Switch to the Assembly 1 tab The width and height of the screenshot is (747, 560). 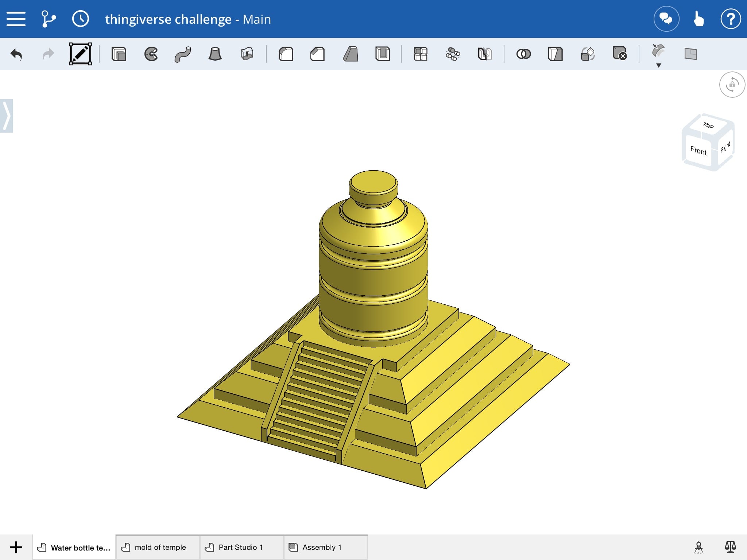pyautogui.click(x=325, y=547)
